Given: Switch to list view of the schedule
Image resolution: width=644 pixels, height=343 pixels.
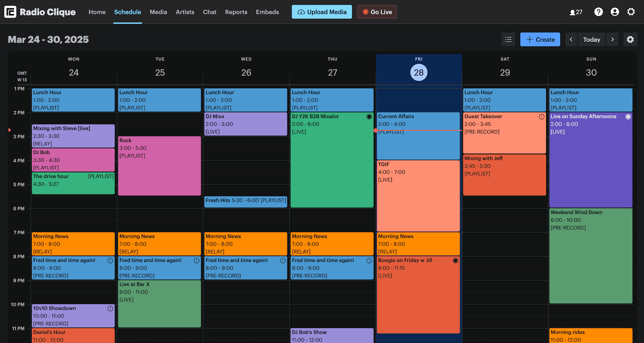Looking at the screenshot, I should [508, 39].
